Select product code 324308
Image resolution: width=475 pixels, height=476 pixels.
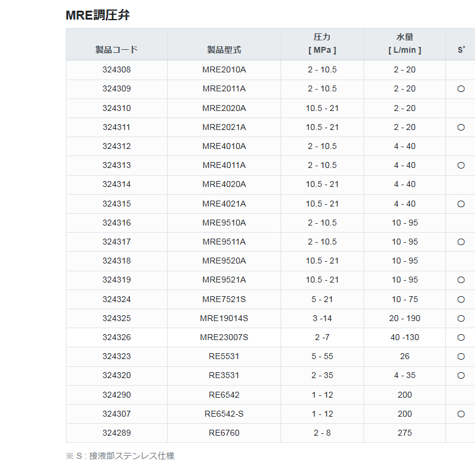[x=116, y=70]
